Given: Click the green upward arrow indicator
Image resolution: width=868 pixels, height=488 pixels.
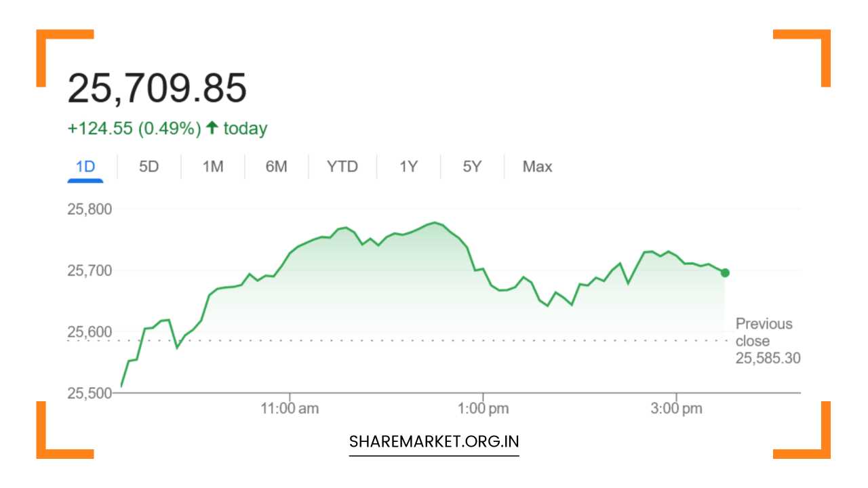Looking at the screenshot, I should [212, 127].
